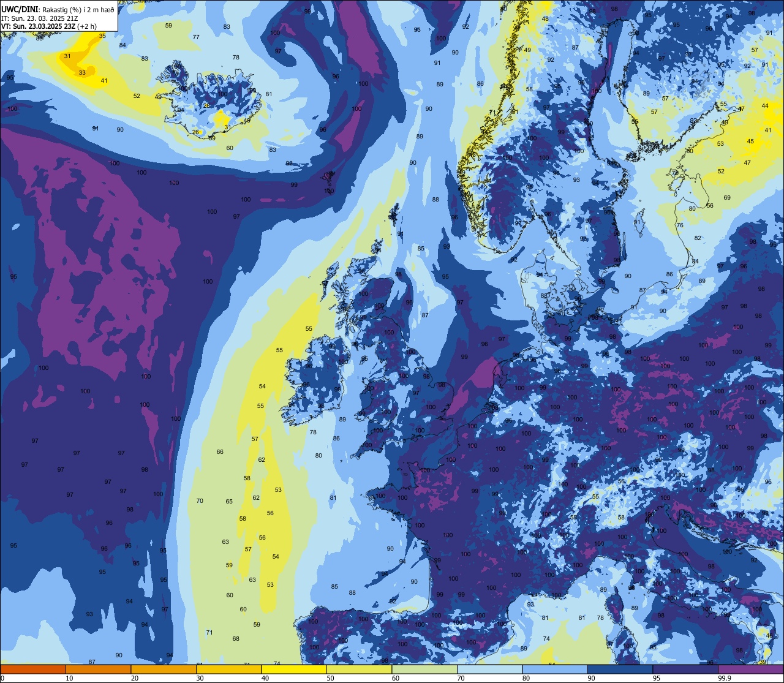784x683 pixels.
Task: Click the pale blue 70–80 legend swatch
Action: (x=489, y=669)
